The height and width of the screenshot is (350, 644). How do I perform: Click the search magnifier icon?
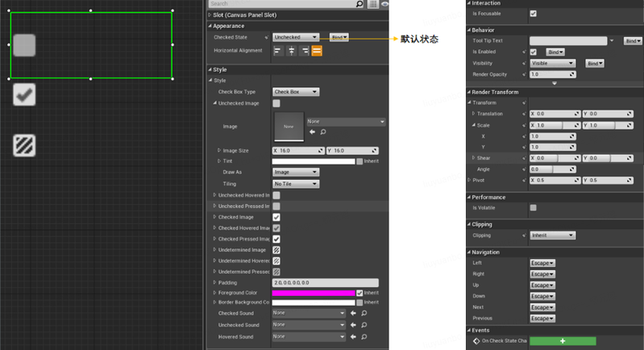pyautogui.click(x=359, y=4)
